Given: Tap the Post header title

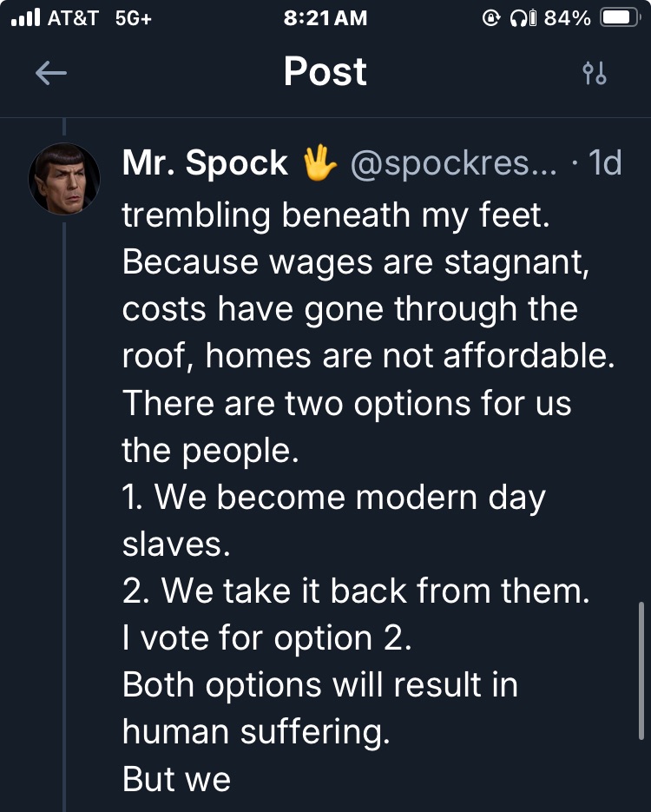Looking at the screenshot, I should (x=325, y=72).
